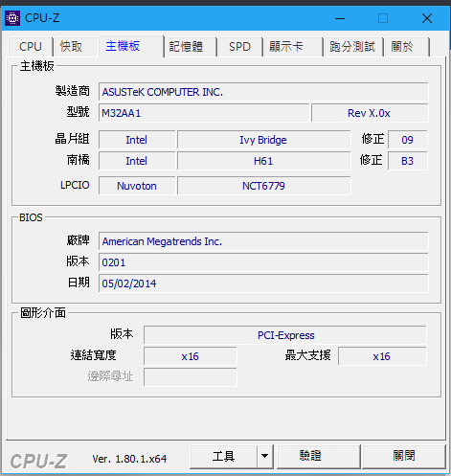Click the 最大支援 x16 value
451x476 pixels.
[382, 356]
